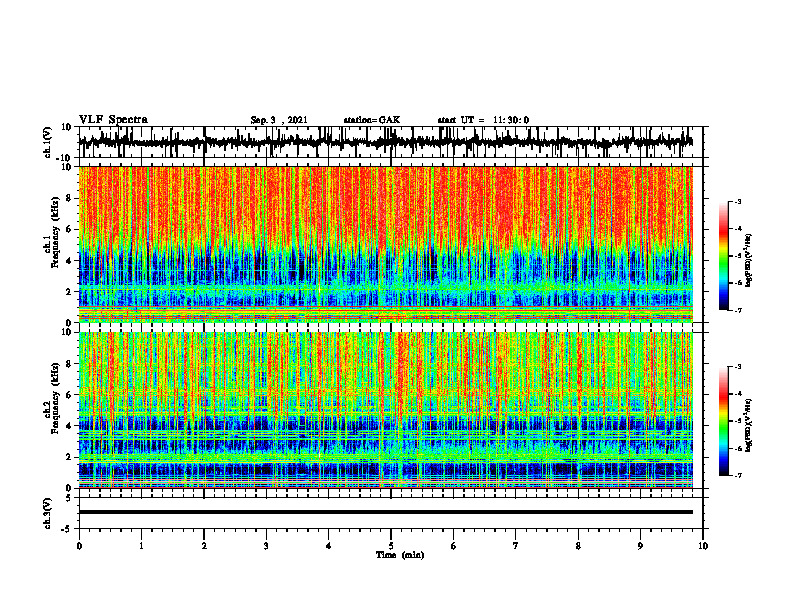Click the ch.2 "Frequency (kHz)" axis label

(55, 398)
